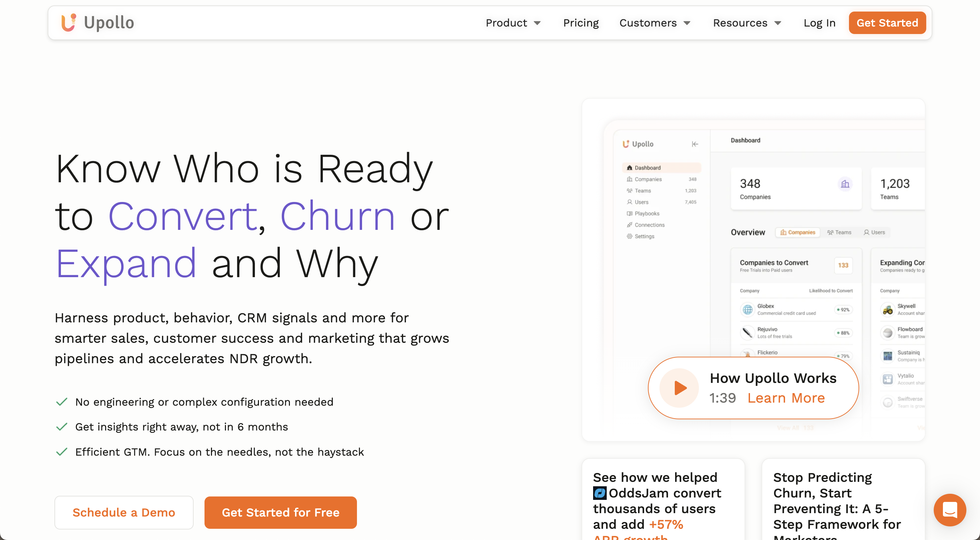Click Schedule a Demo button
The width and height of the screenshot is (980, 540).
[124, 512]
